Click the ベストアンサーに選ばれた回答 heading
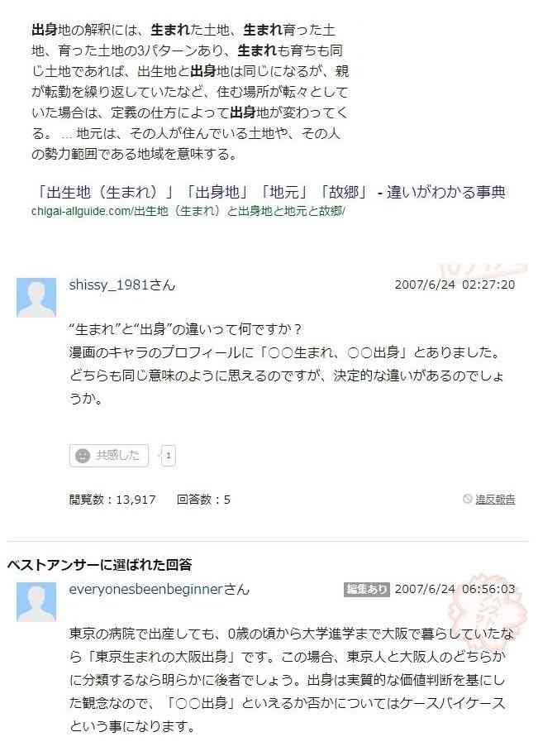538x756 pixels. [x=100, y=564]
